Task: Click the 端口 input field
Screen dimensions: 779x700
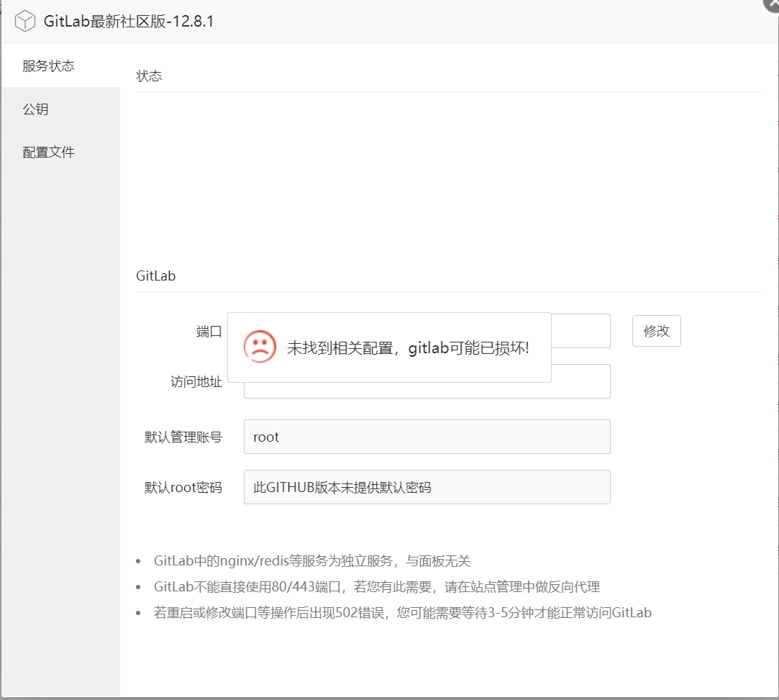Action: coord(580,331)
